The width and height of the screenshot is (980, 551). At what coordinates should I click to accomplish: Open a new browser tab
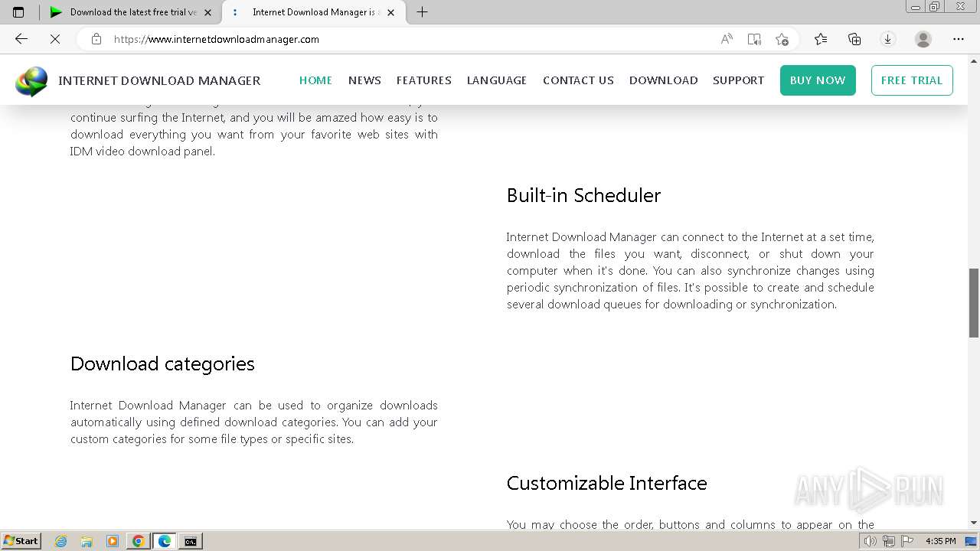[422, 11]
